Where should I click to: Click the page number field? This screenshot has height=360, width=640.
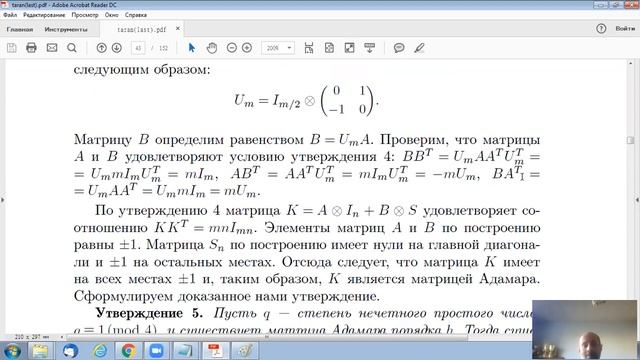point(138,48)
